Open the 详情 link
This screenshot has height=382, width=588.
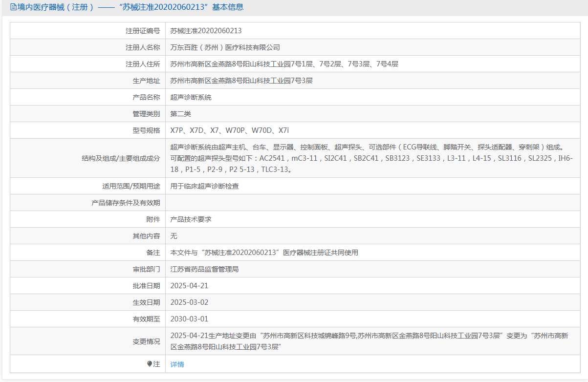point(177,364)
